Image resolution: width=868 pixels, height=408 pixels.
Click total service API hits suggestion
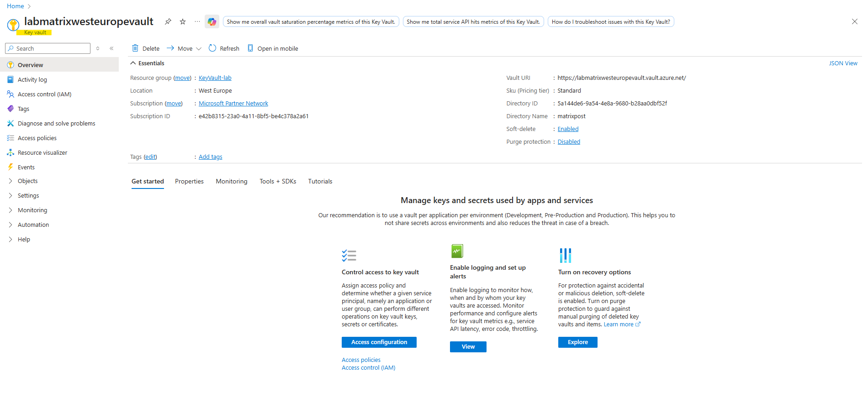pyautogui.click(x=473, y=21)
